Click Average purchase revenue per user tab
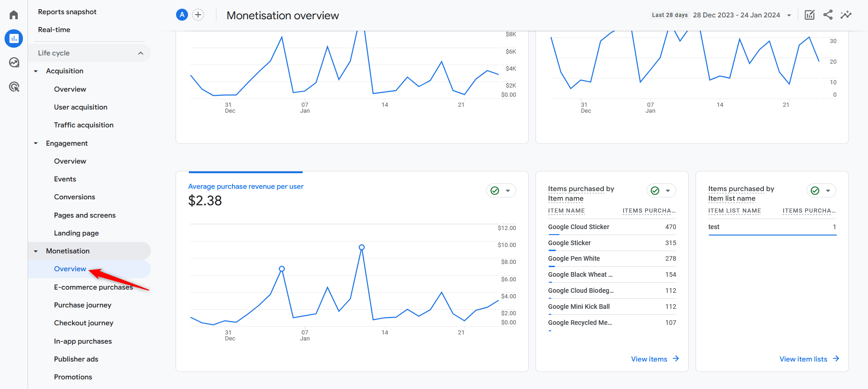 click(246, 186)
